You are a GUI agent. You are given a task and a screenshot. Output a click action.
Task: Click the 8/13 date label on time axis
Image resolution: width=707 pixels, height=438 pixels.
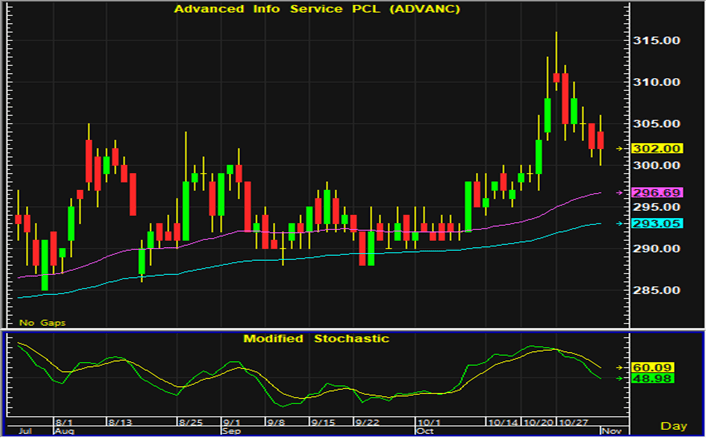[119, 422]
